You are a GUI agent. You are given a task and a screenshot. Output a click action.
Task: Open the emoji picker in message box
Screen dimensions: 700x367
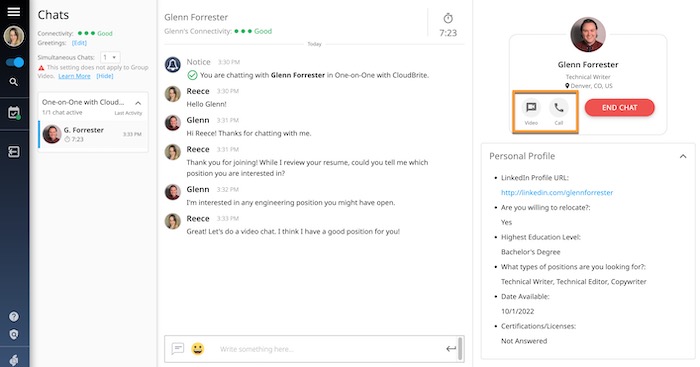tap(198, 348)
